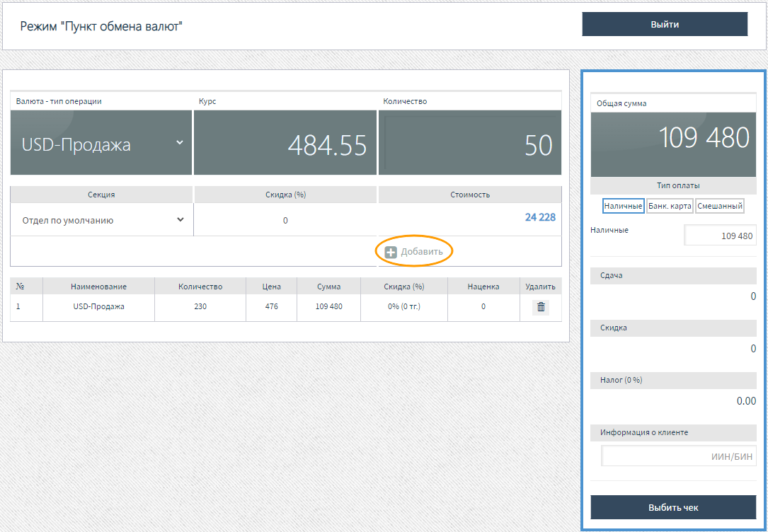Focus the Курс field showing 484.55
Screen dimensions: 768x532
(285, 142)
